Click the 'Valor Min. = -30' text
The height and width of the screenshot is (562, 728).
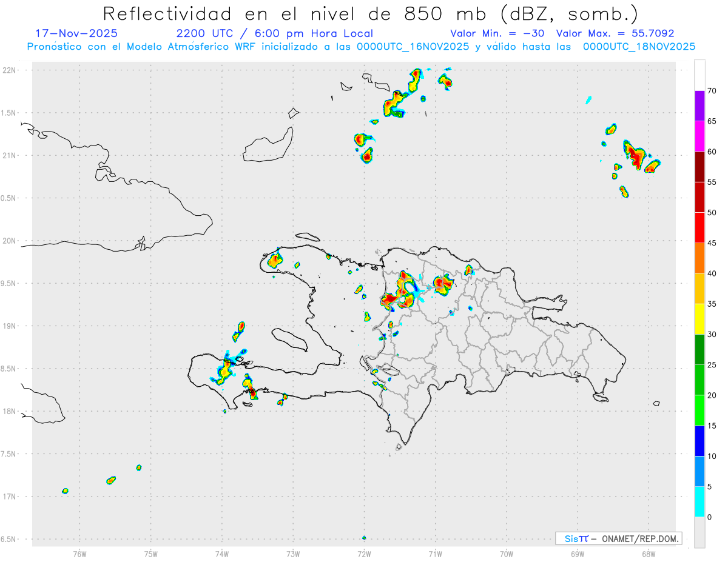coord(499,33)
